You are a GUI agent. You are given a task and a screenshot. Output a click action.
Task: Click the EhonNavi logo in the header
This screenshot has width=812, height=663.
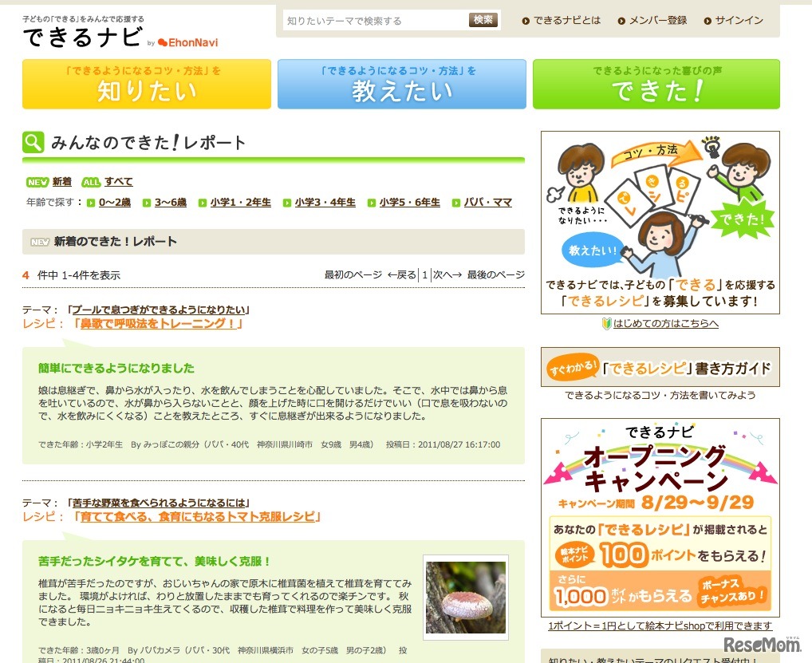pos(187,42)
